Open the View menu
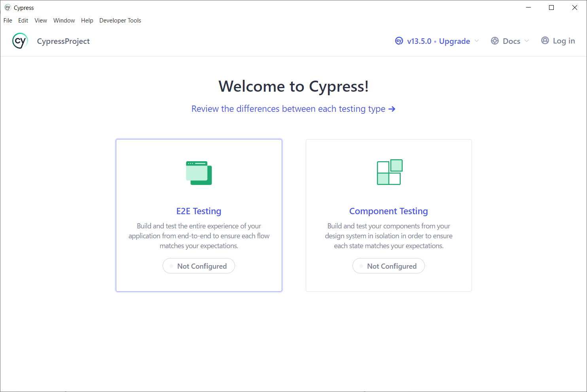 pos(41,21)
